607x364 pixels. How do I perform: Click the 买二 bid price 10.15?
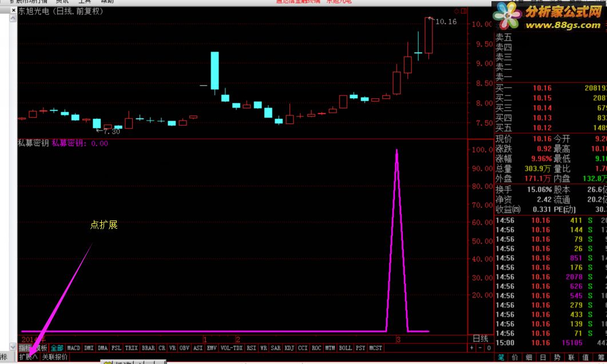pyautogui.click(x=542, y=98)
